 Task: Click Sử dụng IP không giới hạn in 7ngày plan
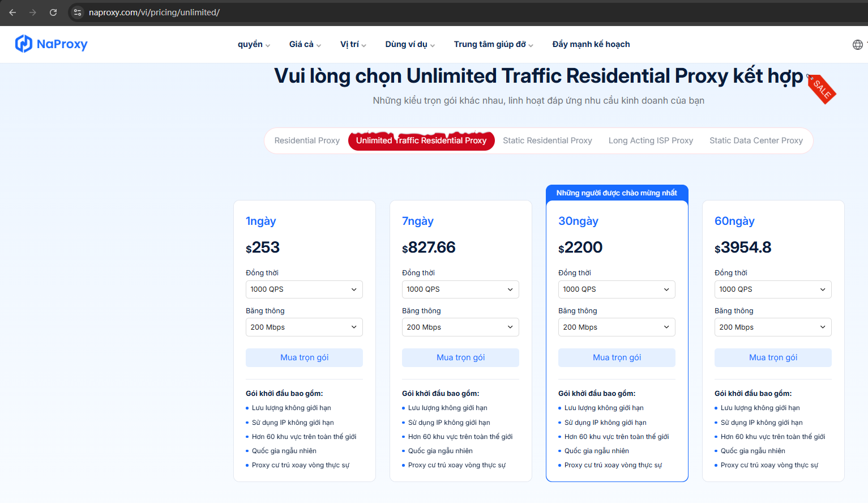click(449, 423)
